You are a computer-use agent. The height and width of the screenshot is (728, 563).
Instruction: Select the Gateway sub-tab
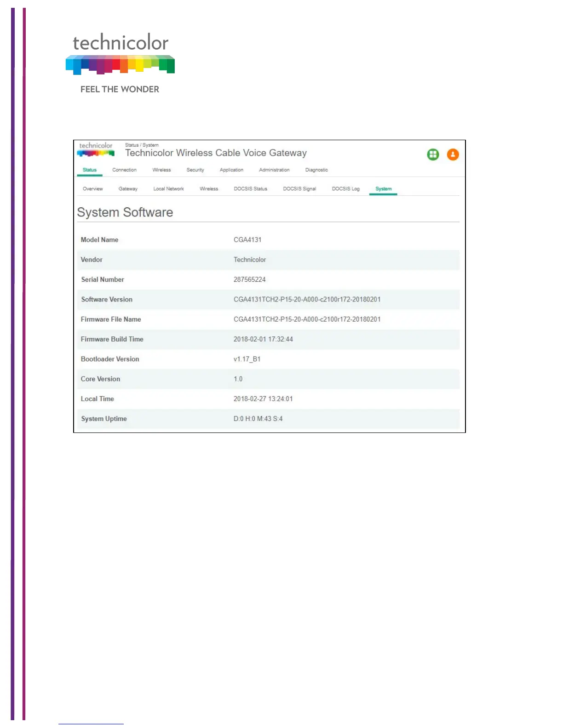pyautogui.click(x=128, y=189)
